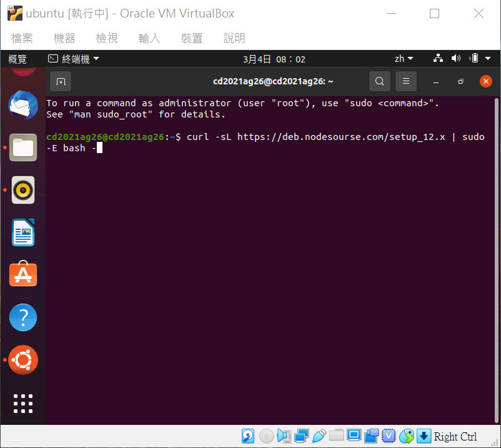Click VirtualBox shared folders status icon
Image resolution: width=501 pixels, height=448 pixels.
point(337,436)
